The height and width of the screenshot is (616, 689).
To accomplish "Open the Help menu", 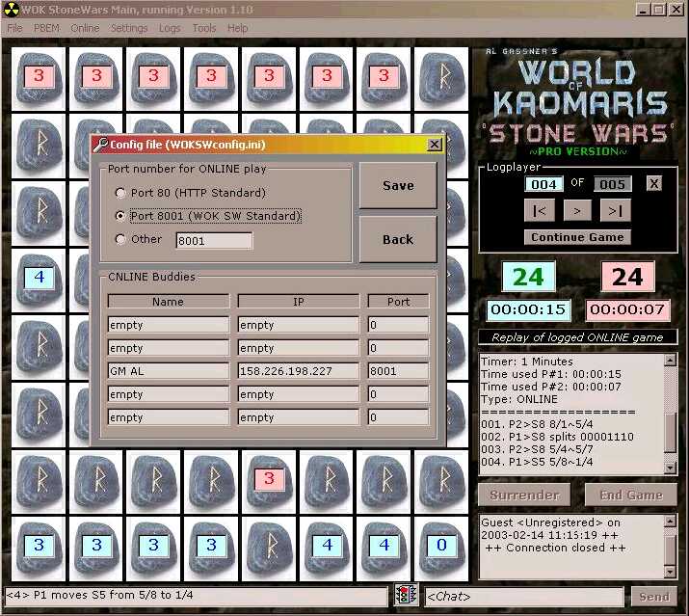I will tap(238, 28).
